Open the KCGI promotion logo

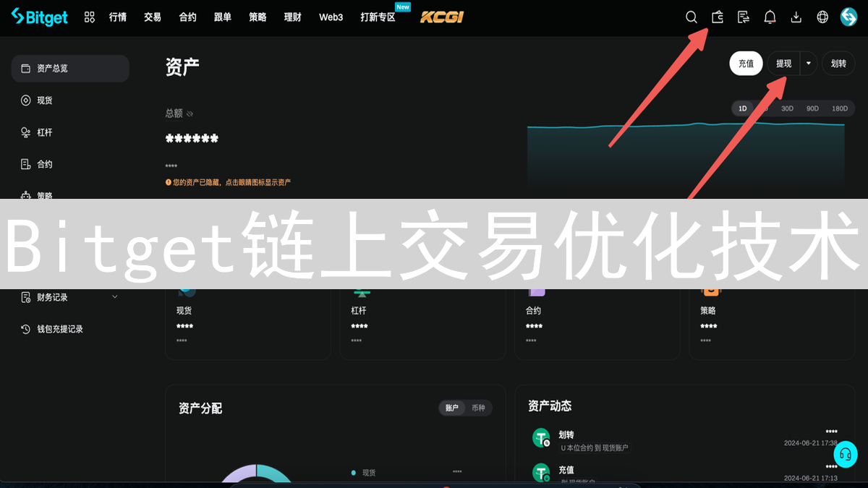click(442, 17)
